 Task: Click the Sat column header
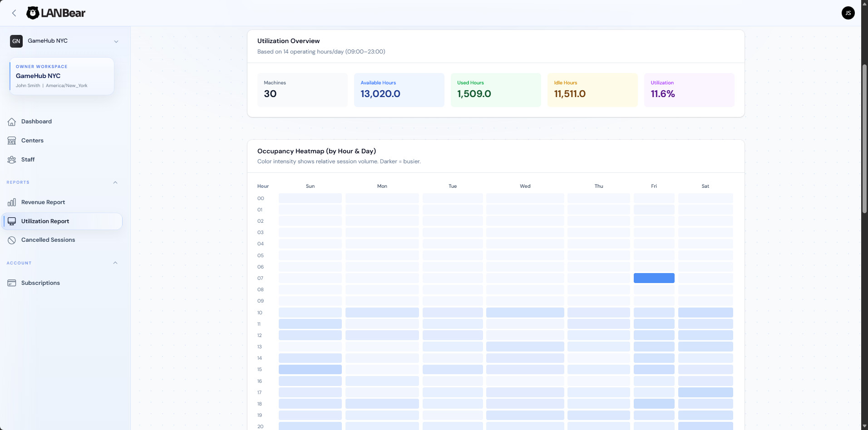[x=705, y=186]
